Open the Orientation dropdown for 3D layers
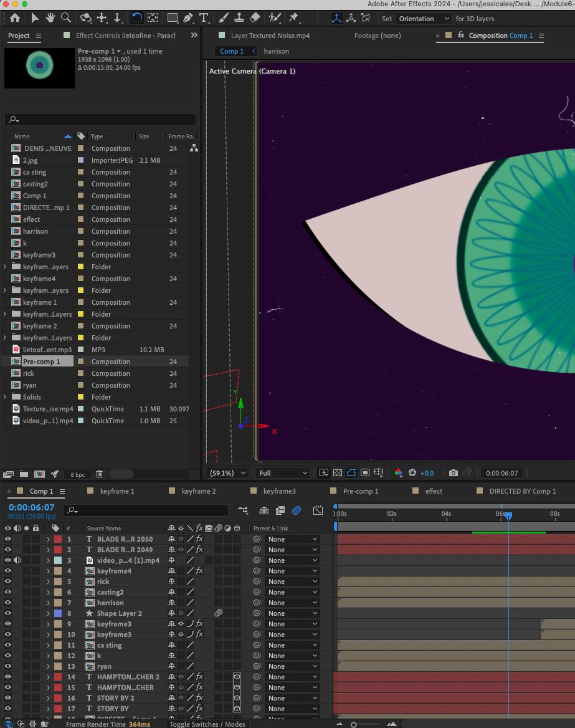Image resolution: width=575 pixels, height=728 pixels. click(424, 19)
